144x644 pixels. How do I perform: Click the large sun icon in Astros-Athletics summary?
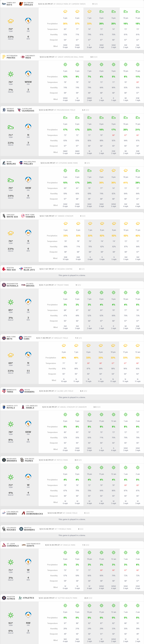coord(11,615)
